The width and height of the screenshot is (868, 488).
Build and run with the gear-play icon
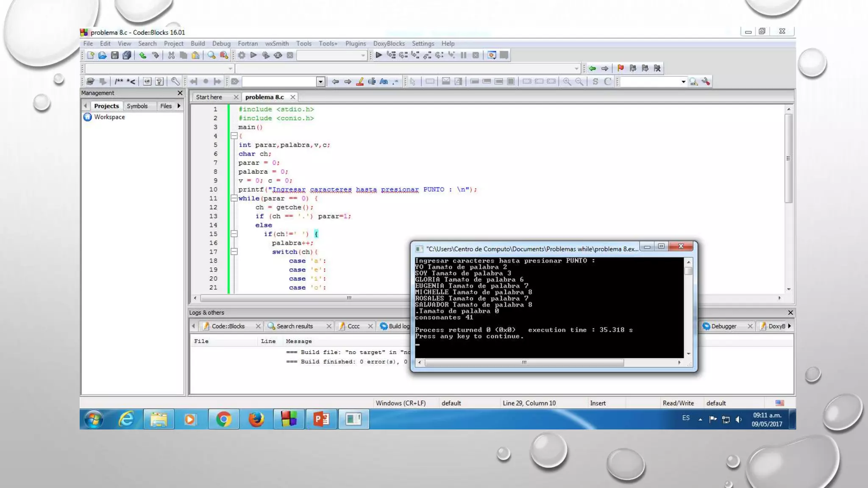click(266, 55)
